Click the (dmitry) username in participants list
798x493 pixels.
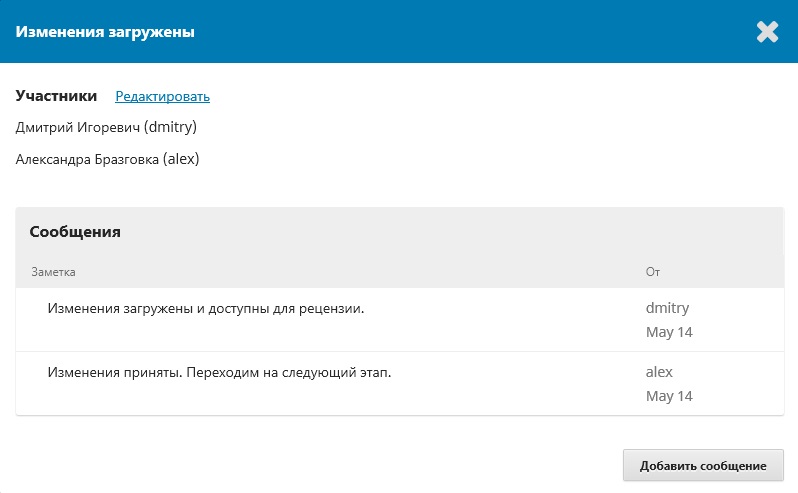[x=170, y=127]
